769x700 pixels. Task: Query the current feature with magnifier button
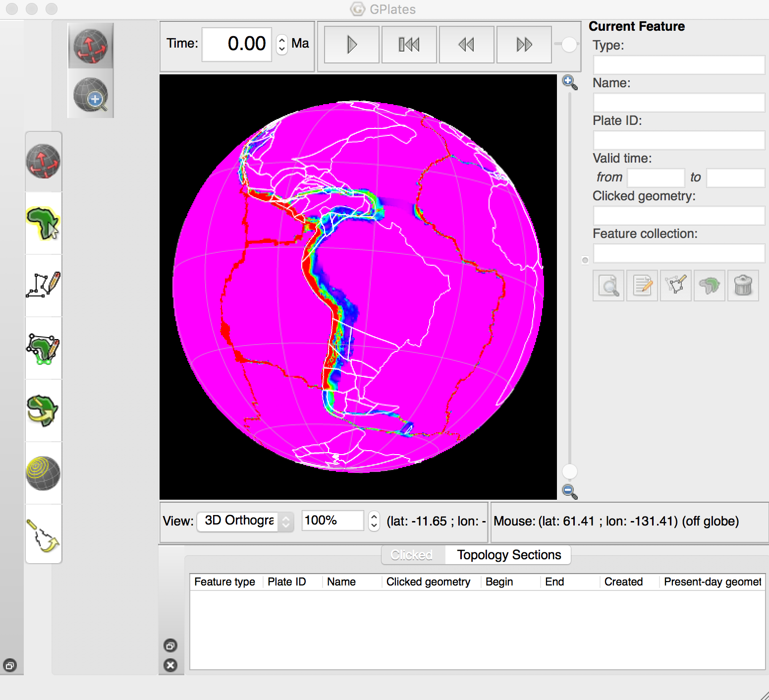pos(608,286)
